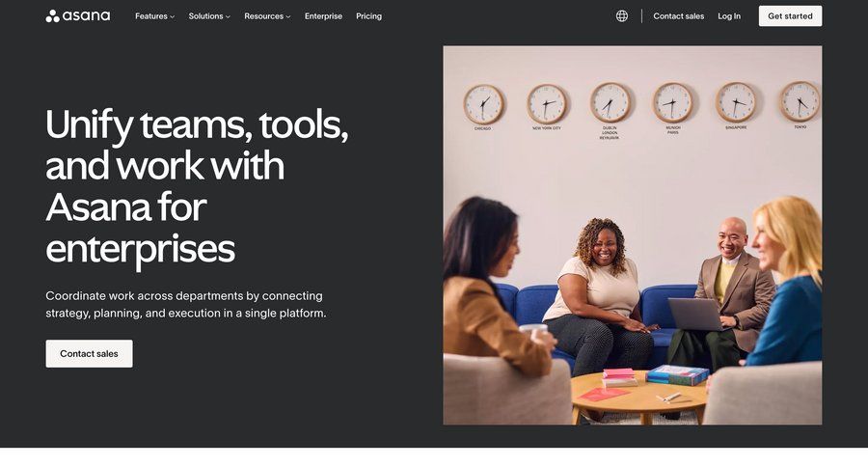Image resolution: width=868 pixels, height=467 pixels.
Task: Open the Enterprise nav item
Action: 323,16
